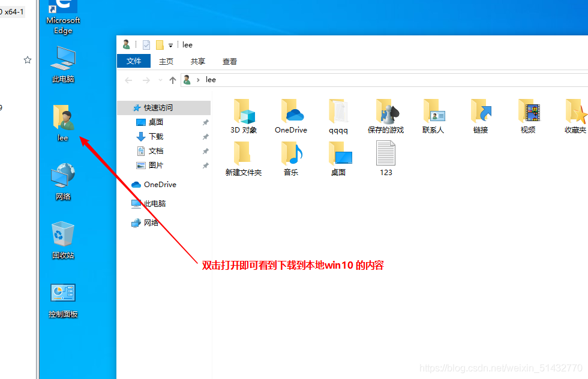Select 快速访问 in navigation pane
The image size is (588, 379).
tap(164, 107)
